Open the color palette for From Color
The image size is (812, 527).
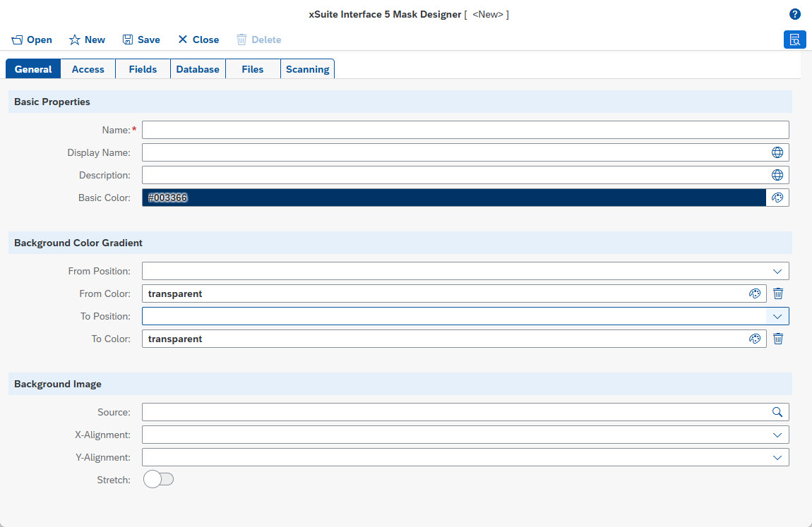click(755, 293)
